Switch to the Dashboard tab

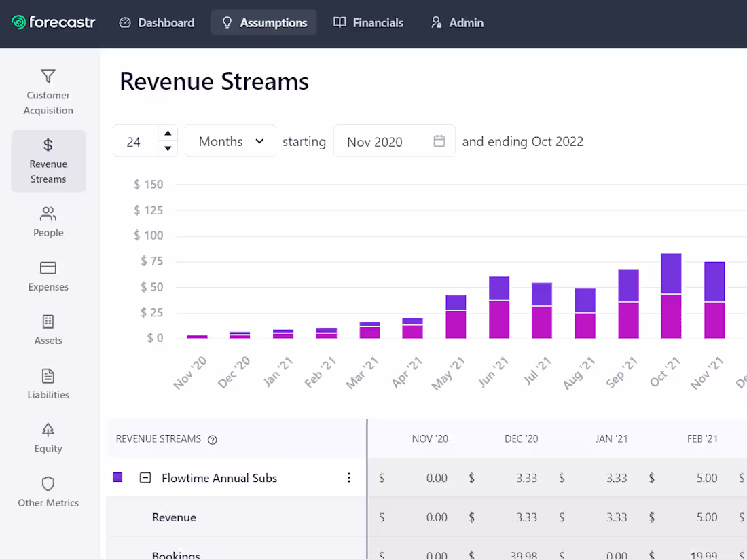pos(157,22)
